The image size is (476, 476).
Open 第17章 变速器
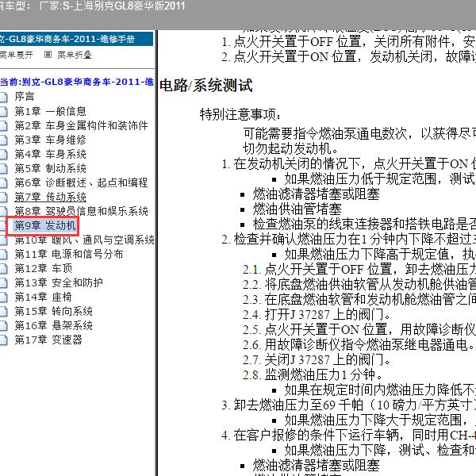tap(48, 340)
